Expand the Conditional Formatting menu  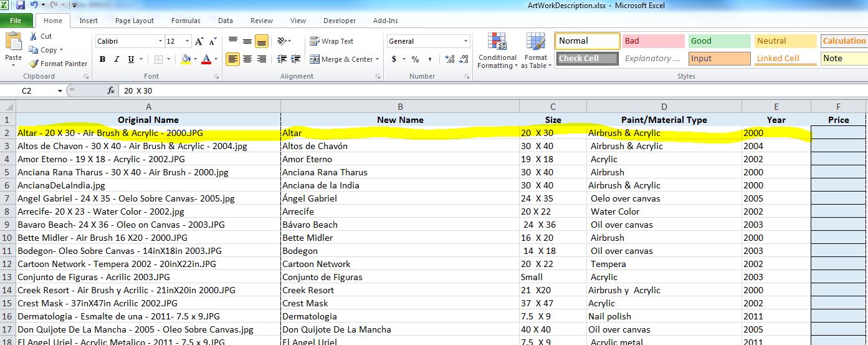[x=497, y=53]
